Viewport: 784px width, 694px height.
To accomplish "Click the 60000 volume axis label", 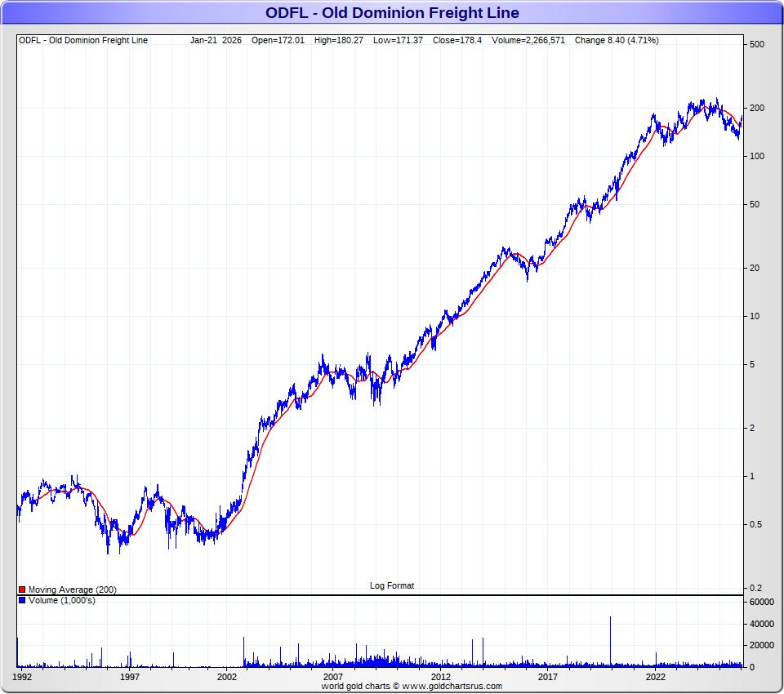I will pos(760,602).
